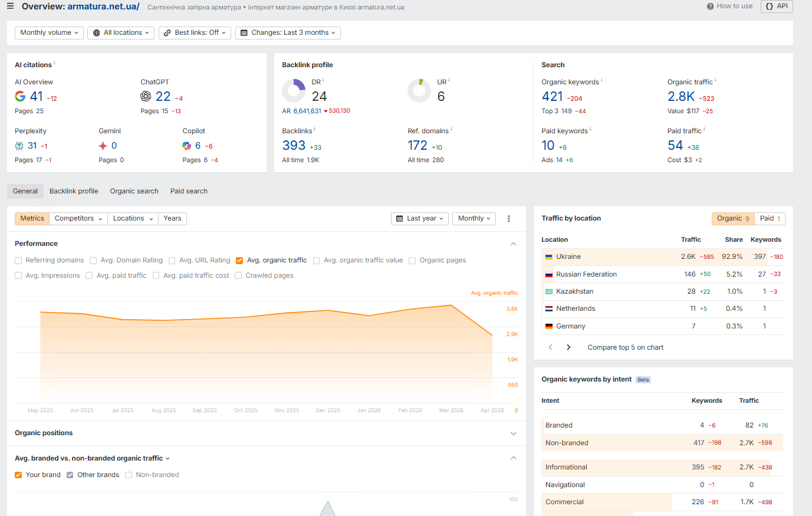Enable Referring domains checkbox
Image resolution: width=812 pixels, height=516 pixels.
(x=18, y=261)
